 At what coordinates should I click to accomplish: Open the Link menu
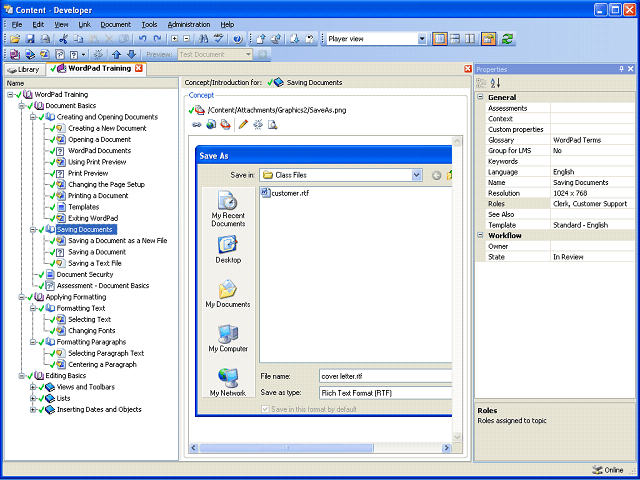[x=84, y=24]
